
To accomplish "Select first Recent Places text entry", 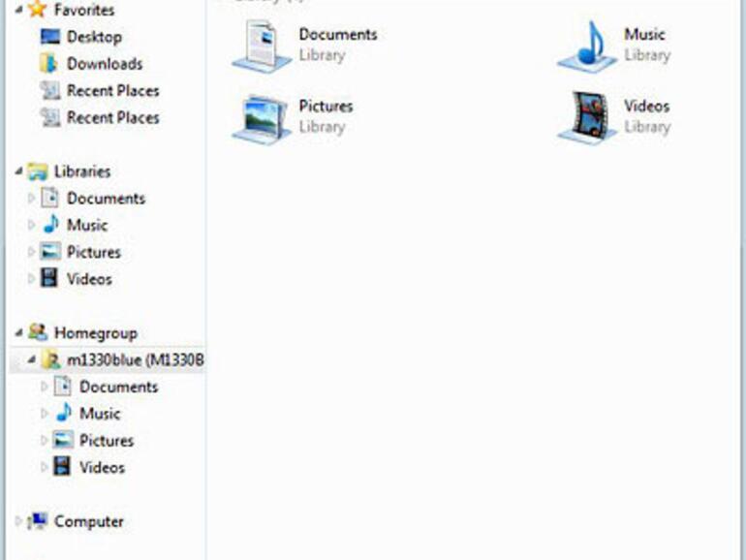I will (112, 90).
